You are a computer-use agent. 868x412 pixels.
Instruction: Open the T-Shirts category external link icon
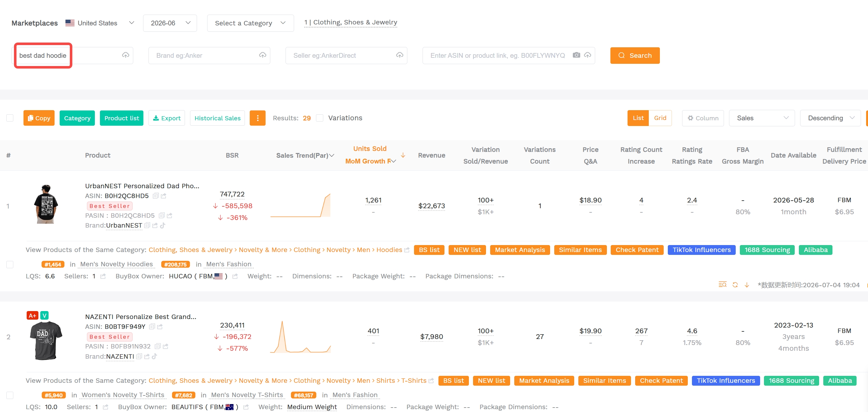tap(431, 381)
